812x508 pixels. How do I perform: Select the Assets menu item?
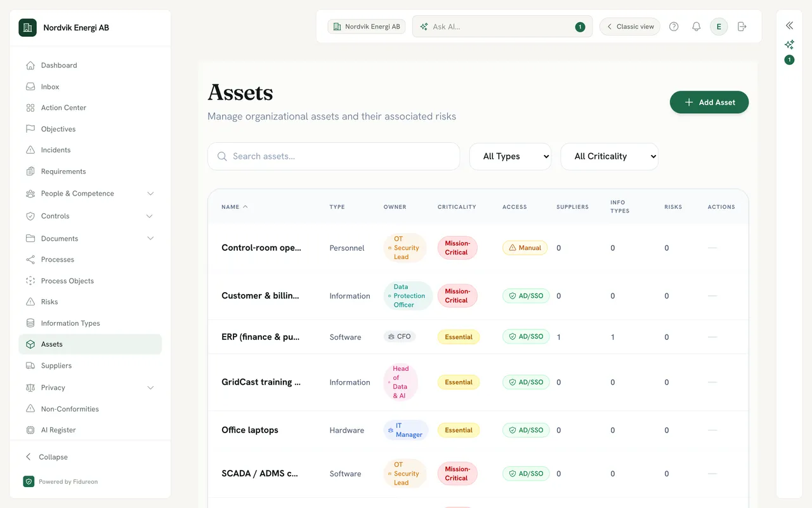[90, 344]
